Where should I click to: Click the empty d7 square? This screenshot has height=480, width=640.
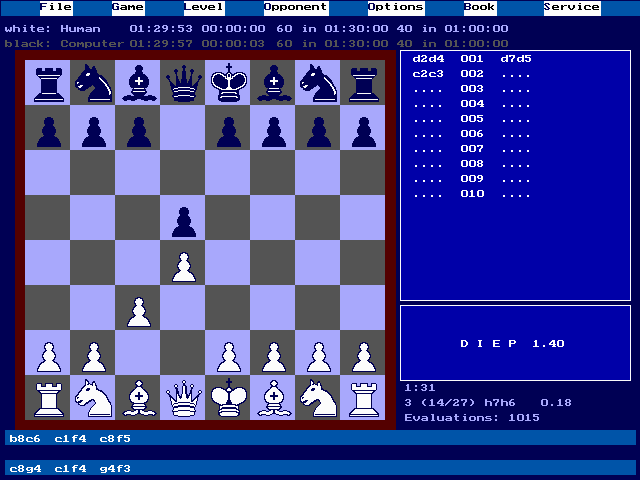pos(184,128)
